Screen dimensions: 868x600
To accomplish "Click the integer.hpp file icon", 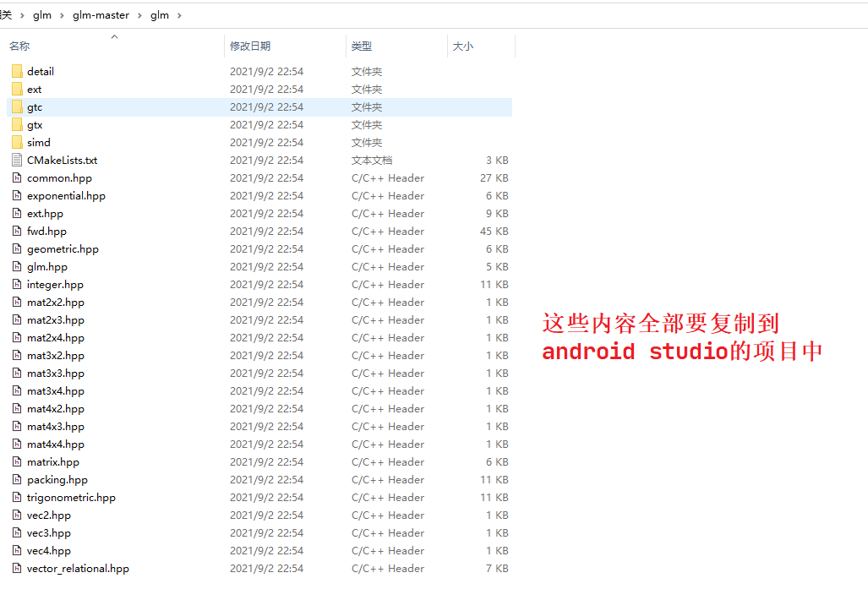I will [17, 284].
